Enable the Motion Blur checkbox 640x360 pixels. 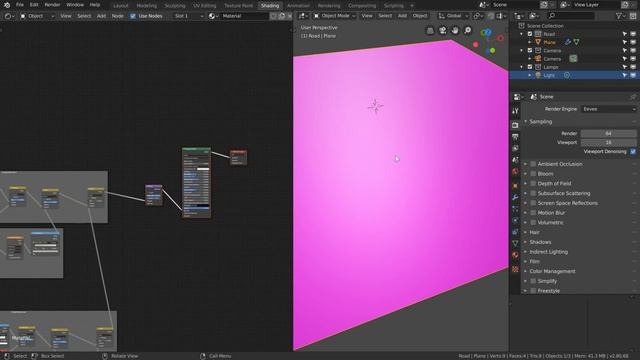point(533,213)
